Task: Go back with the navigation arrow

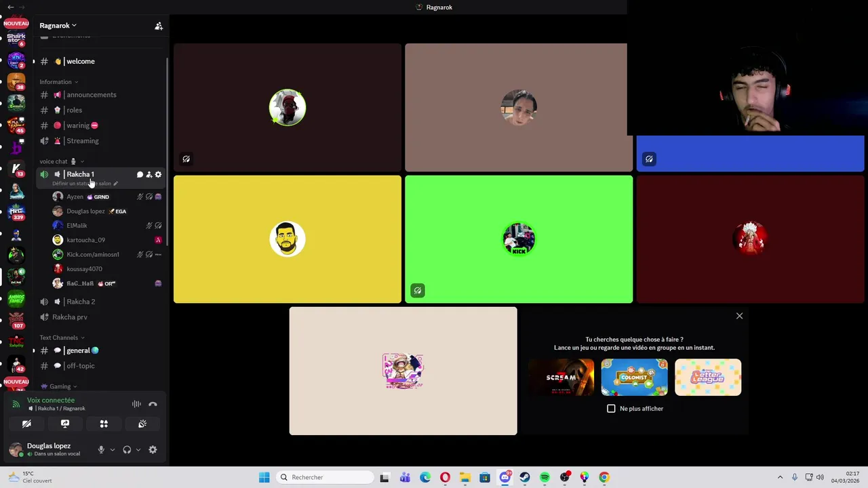Action: coord(10,7)
